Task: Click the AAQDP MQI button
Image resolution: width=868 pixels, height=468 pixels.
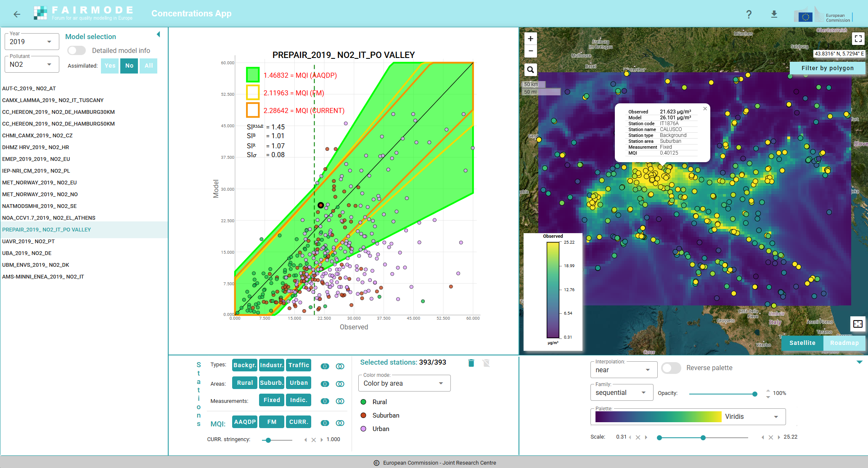Action: point(245,422)
